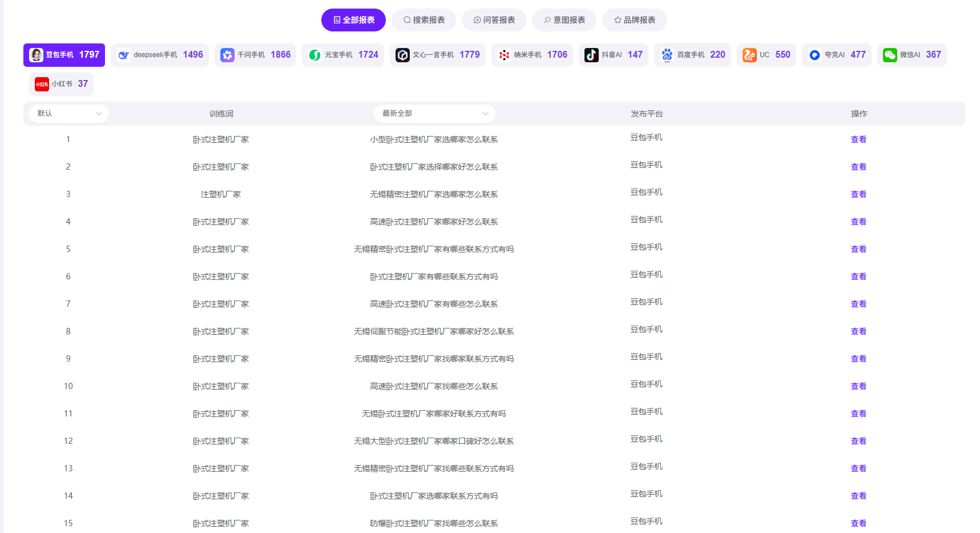The height and width of the screenshot is (533, 980).
Task: Click 卧式注塑机厂家 keyword in row 13
Action: tap(221, 468)
